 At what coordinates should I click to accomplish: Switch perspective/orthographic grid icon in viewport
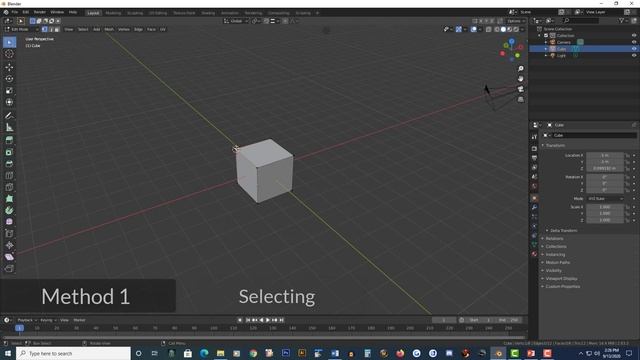520,99
